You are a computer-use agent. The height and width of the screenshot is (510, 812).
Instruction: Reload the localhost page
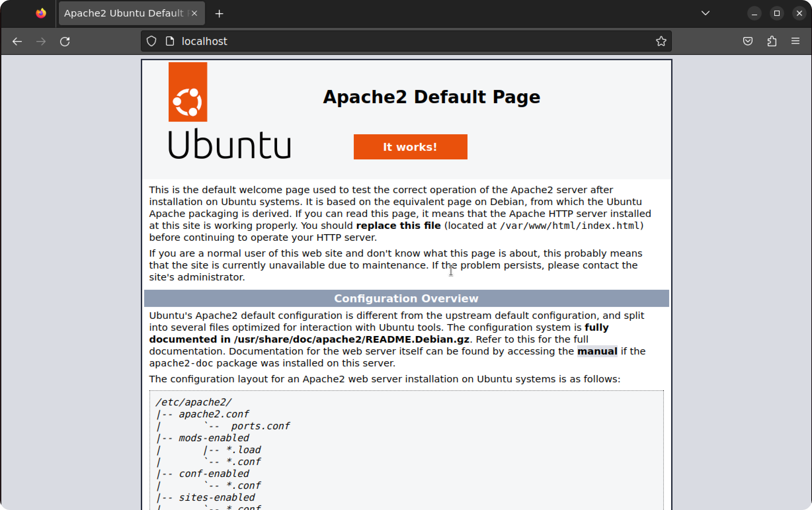pyautogui.click(x=65, y=41)
